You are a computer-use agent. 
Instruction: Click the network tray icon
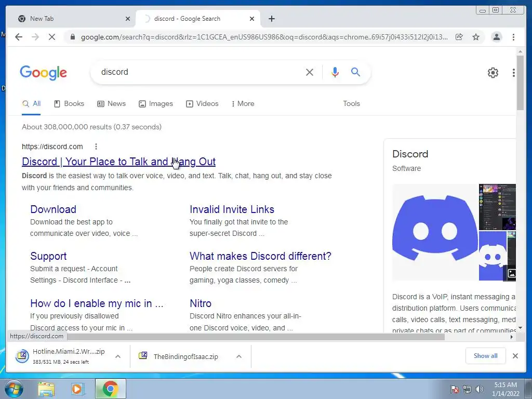pyautogui.click(x=467, y=389)
